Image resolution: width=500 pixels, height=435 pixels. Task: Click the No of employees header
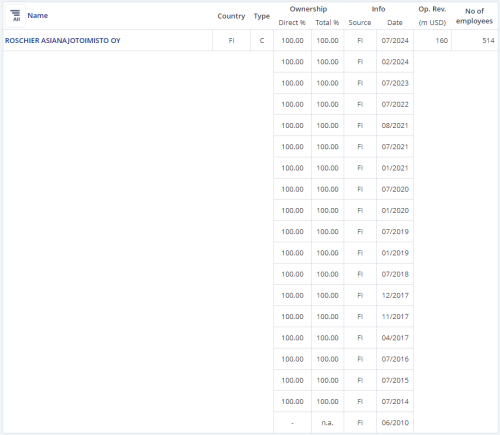tap(475, 16)
